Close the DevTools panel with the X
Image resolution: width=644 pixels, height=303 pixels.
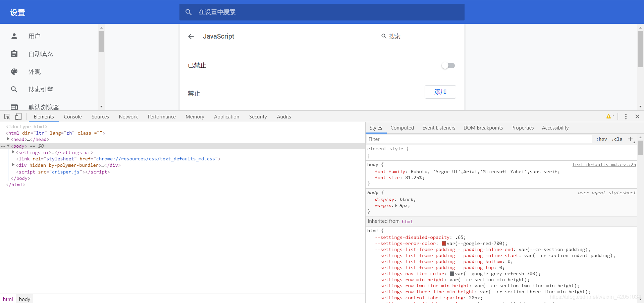[x=637, y=116]
